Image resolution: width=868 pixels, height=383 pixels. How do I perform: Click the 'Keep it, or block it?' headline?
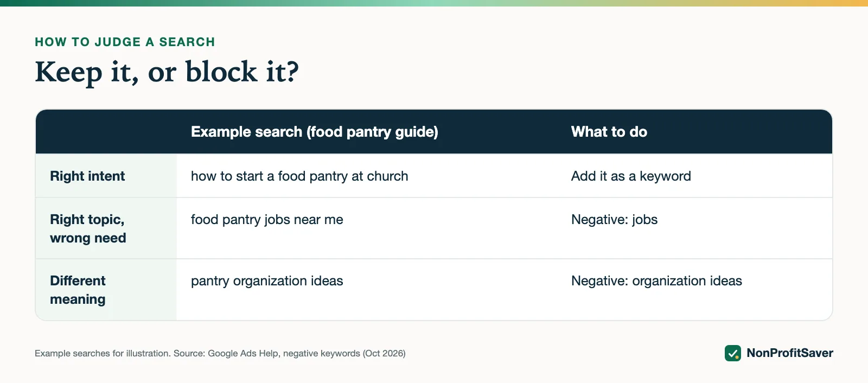click(x=167, y=72)
